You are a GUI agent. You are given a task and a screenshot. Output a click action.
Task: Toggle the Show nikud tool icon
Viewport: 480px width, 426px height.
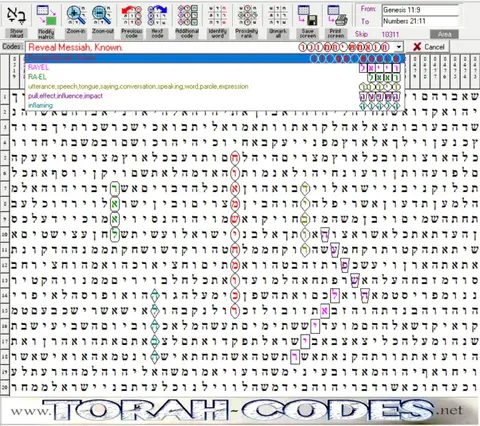[16, 16]
